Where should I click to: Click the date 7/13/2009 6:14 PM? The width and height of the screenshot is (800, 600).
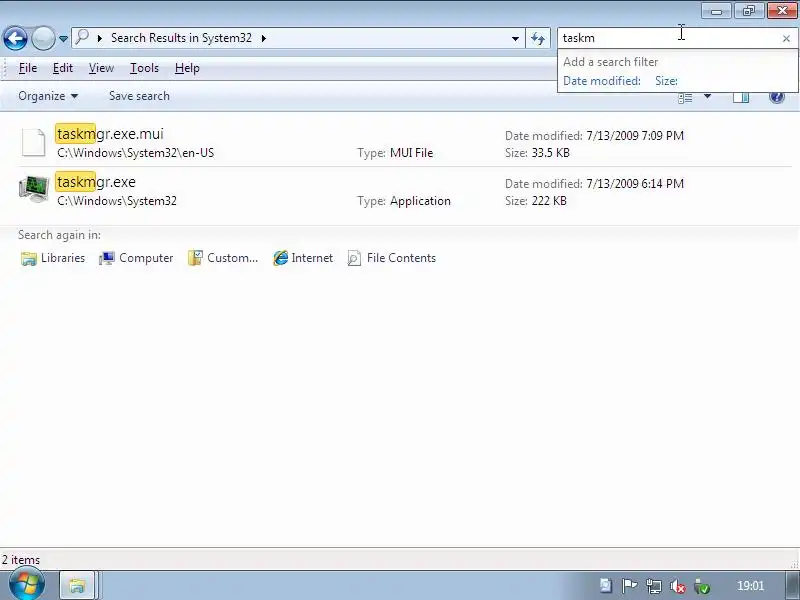[635, 184]
